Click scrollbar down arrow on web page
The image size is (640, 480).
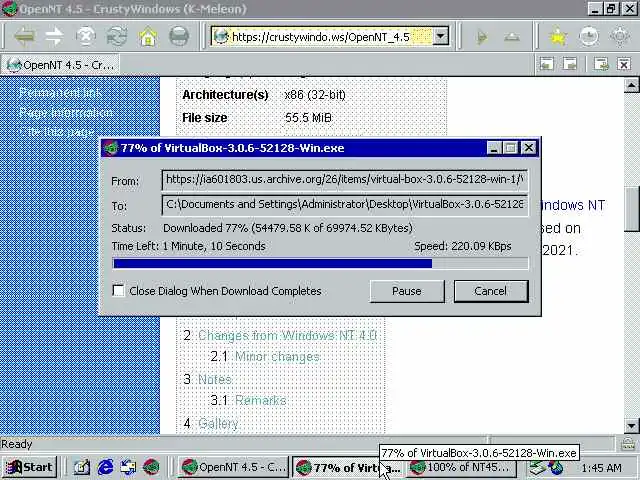(x=631, y=426)
